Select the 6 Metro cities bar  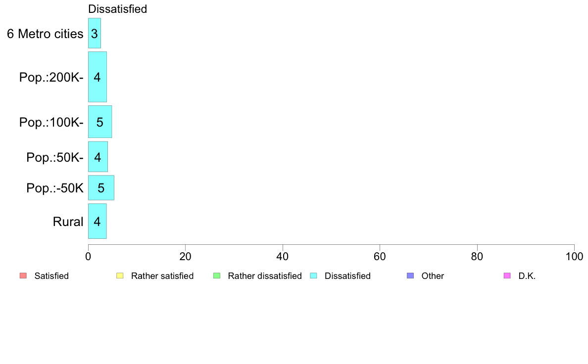(95, 33)
